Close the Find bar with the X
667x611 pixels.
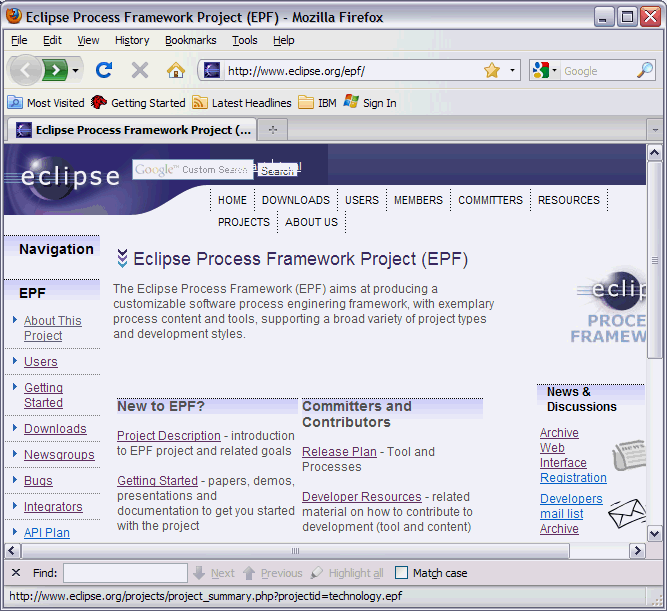point(16,573)
